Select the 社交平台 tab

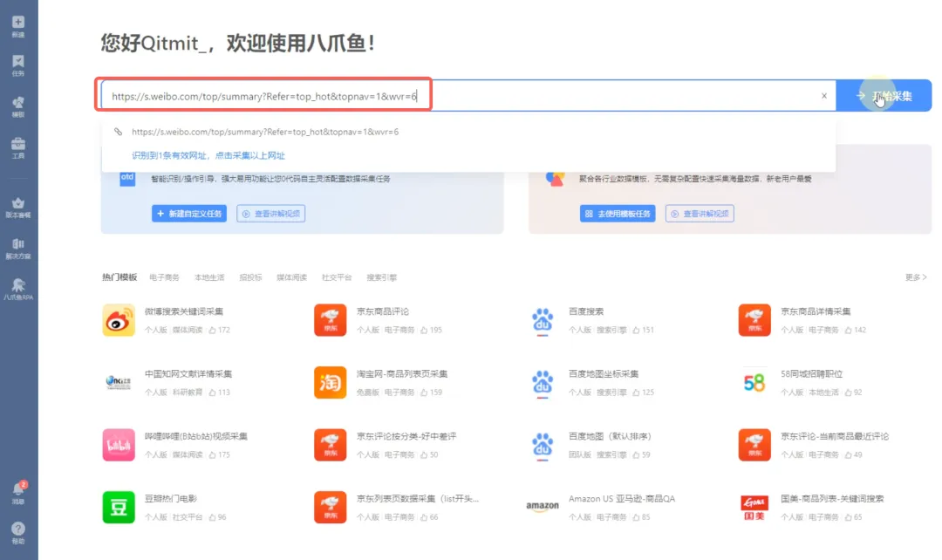coord(337,277)
